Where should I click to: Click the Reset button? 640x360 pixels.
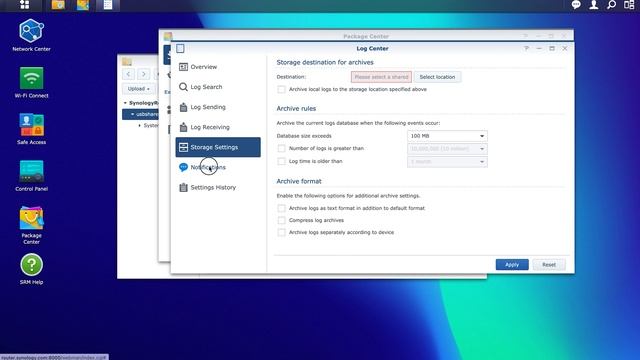(x=549, y=264)
